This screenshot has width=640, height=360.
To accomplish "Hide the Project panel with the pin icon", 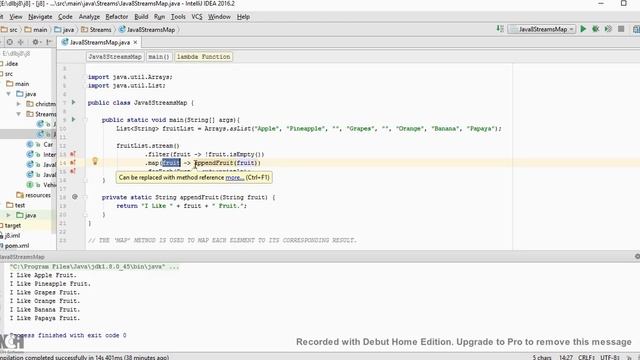I will click(49, 42).
